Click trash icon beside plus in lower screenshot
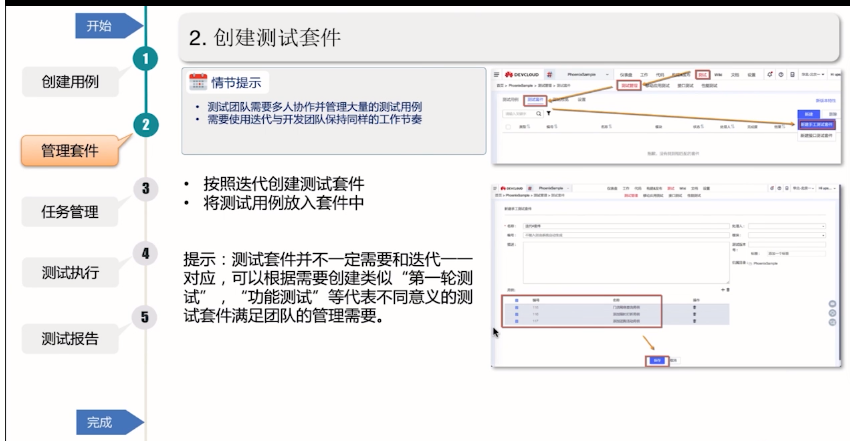This screenshot has width=850, height=441. coord(728,290)
